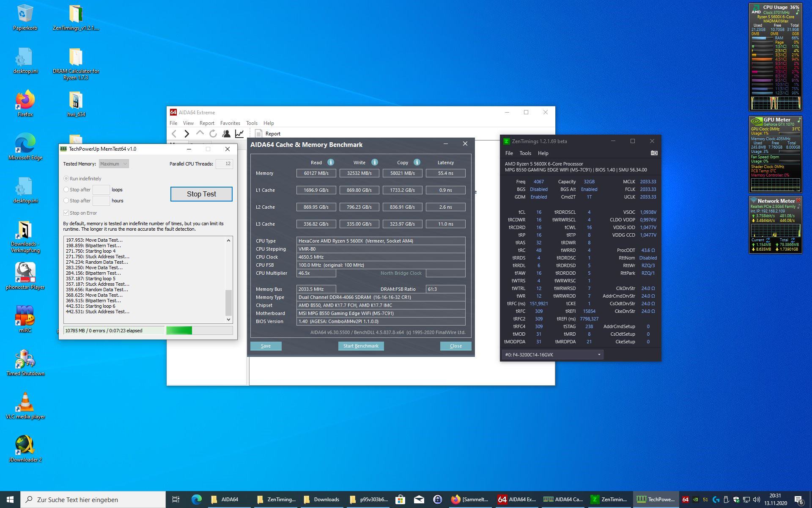Open AIDA64 Tools menu
The width and height of the screenshot is (812, 508).
click(252, 123)
